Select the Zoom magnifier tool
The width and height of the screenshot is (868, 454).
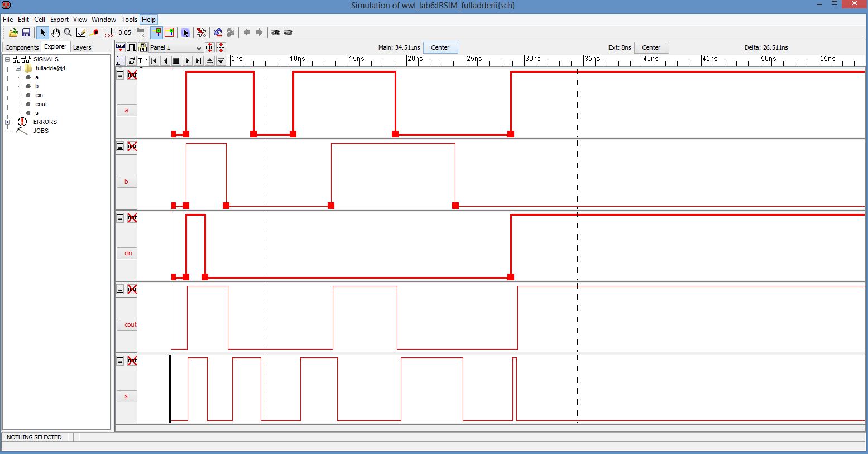pyautogui.click(x=68, y=32)
